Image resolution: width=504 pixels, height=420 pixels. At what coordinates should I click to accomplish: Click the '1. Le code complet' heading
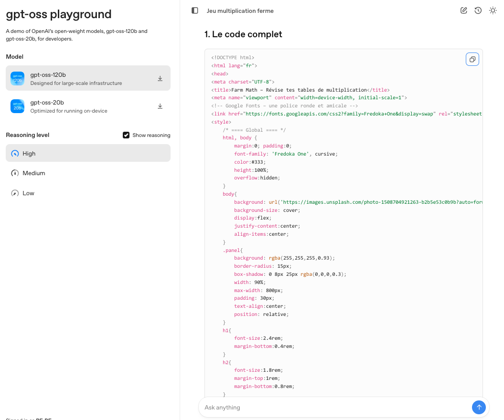(x=243, y=34)
